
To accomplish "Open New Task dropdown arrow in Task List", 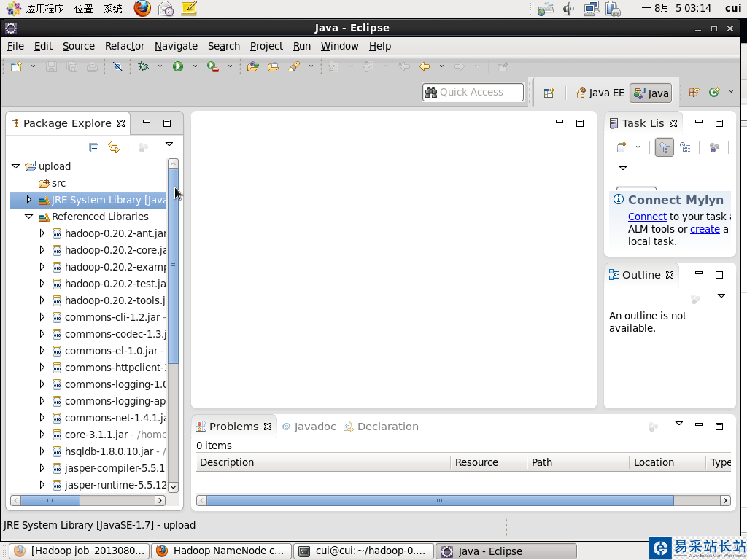I will 638,147.
